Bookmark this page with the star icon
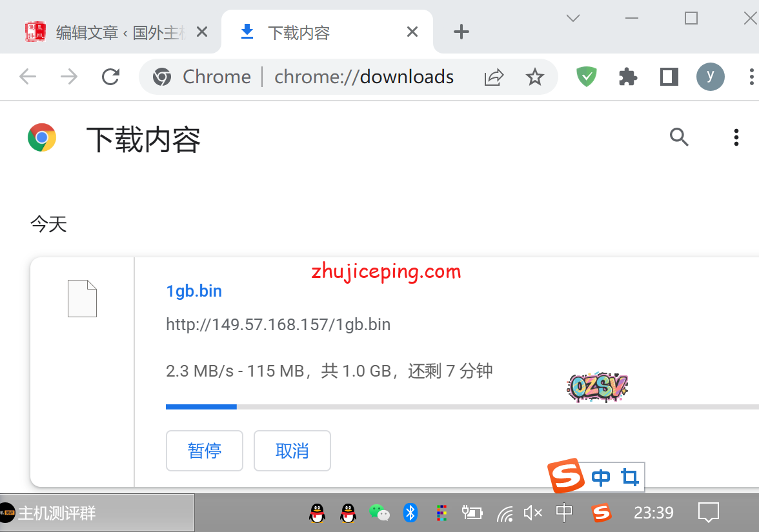The height and width of the screenshot is (532, 759). click(x=534, y=77)
